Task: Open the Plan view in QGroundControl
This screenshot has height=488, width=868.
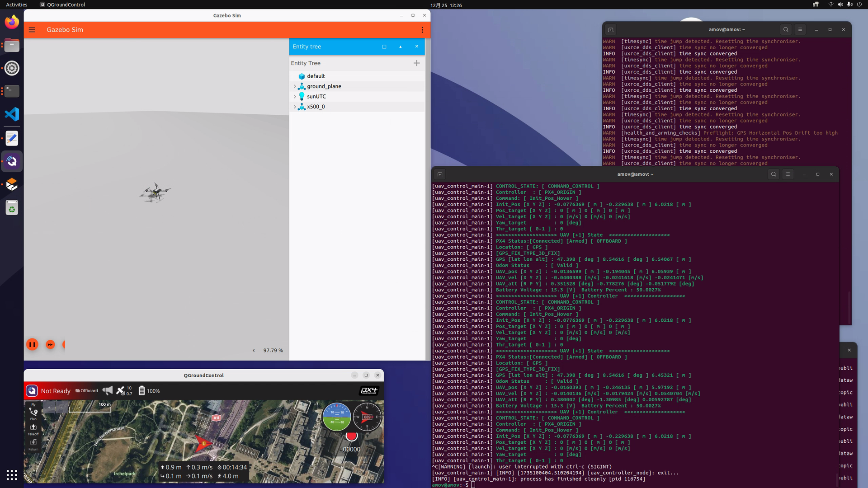Action: pos(33,413)
